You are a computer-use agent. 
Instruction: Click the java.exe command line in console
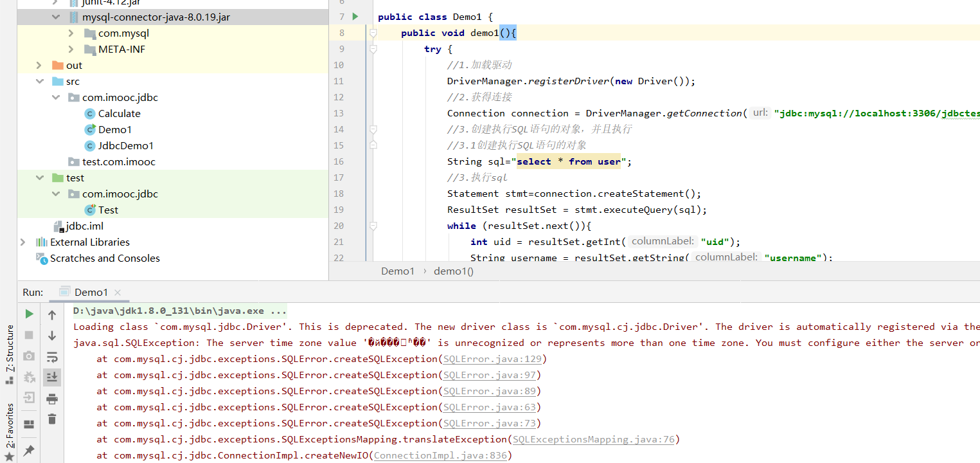180,311
